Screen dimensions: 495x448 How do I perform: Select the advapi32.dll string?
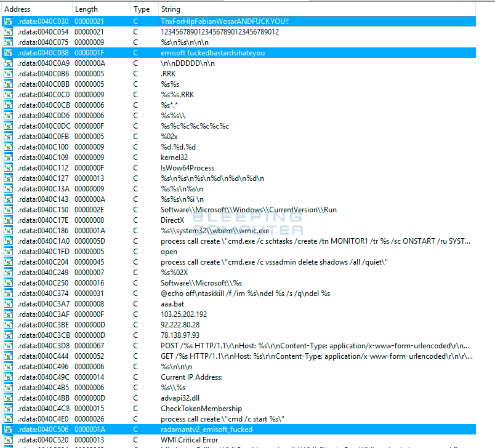pos(180,398)
